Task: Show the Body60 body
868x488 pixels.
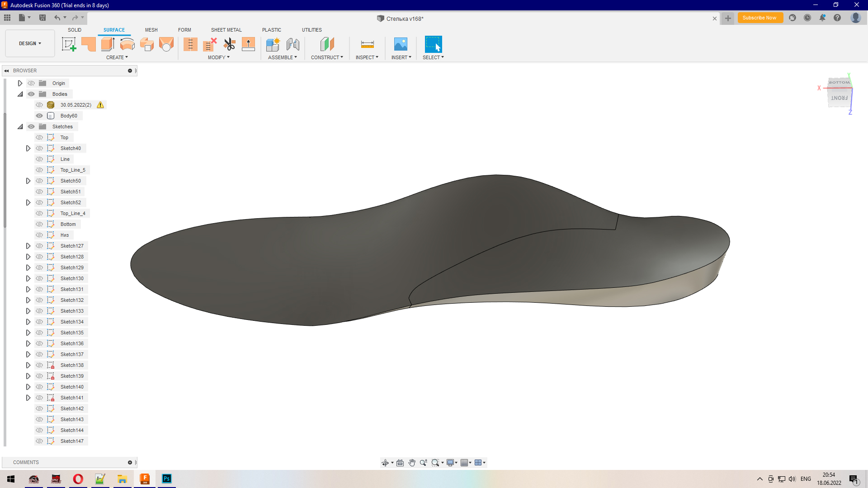Action: click(x=39, y=116)
